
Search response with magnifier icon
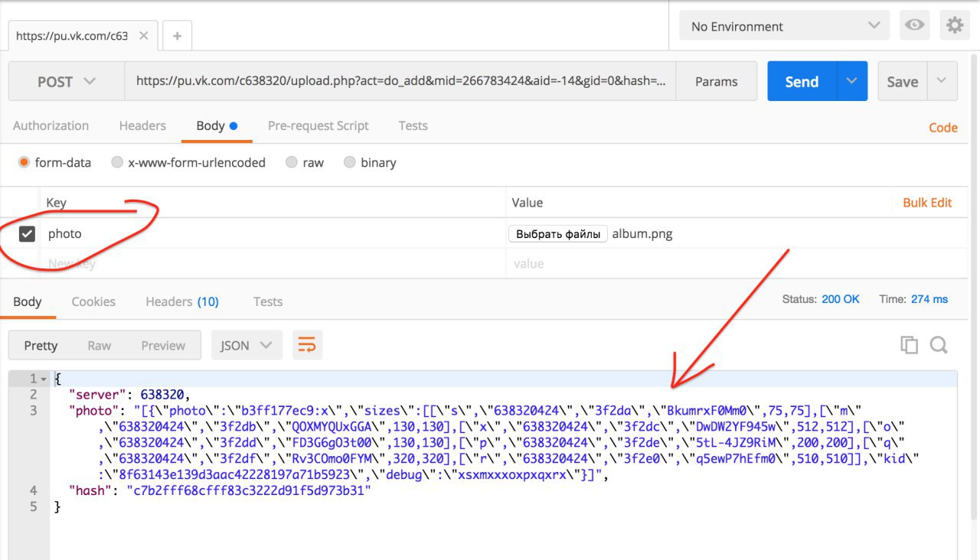pyautogui.click(x=939, y=345)
